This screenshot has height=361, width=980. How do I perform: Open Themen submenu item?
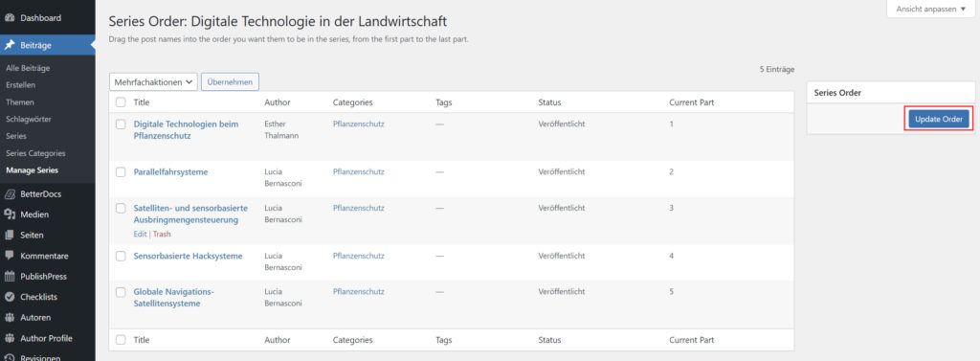point(20,102)
